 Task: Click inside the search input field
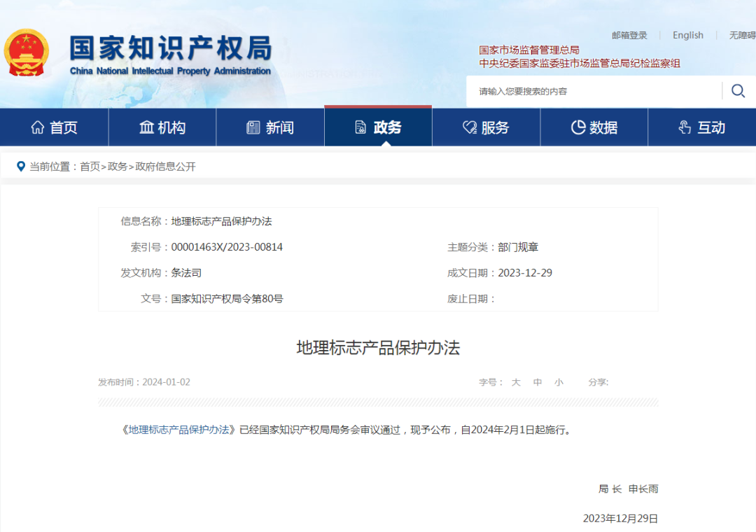[x=595, y=91]
